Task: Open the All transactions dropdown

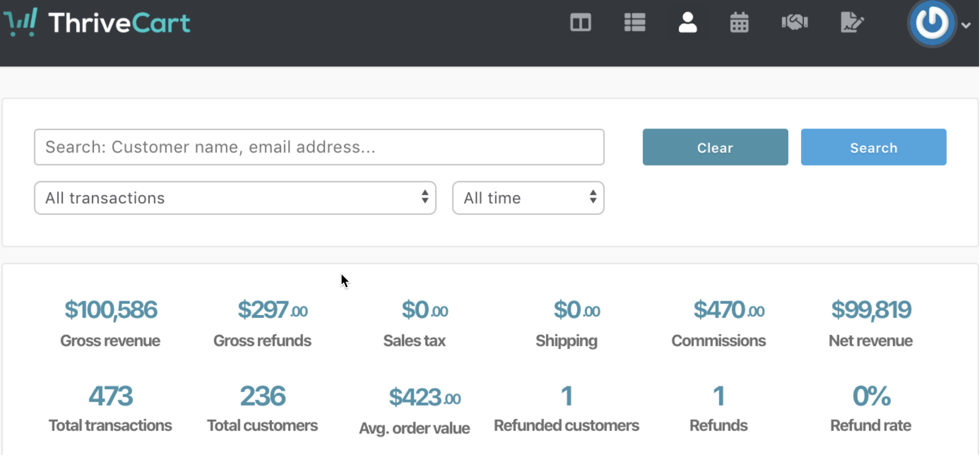Action: click(x=235, y=198)
